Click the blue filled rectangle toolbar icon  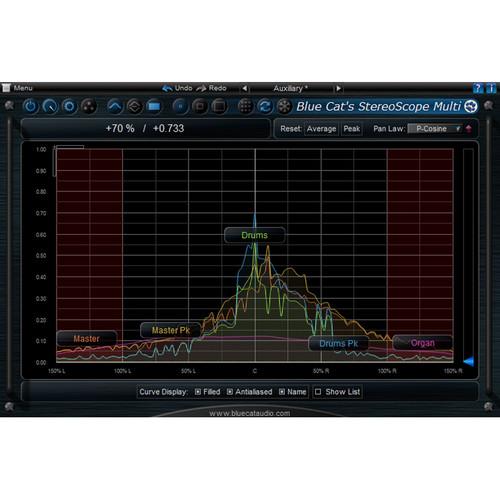click(x=154, y=107)
